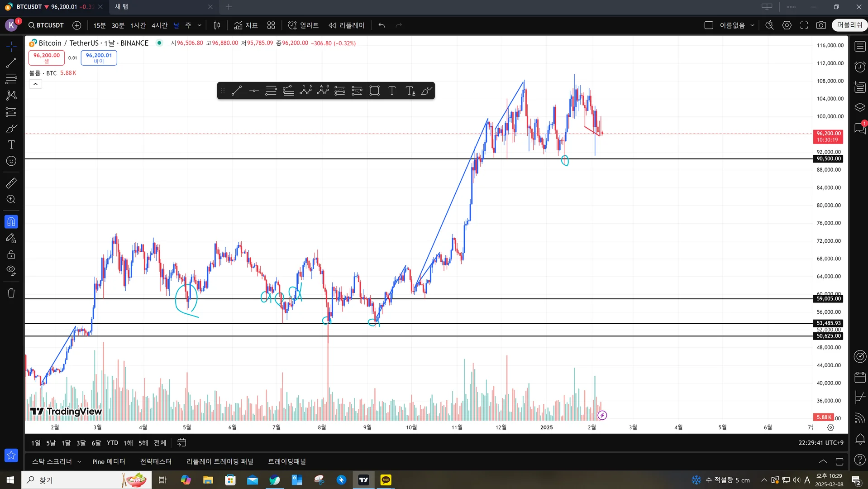Select the layout setup square icon

709,25
